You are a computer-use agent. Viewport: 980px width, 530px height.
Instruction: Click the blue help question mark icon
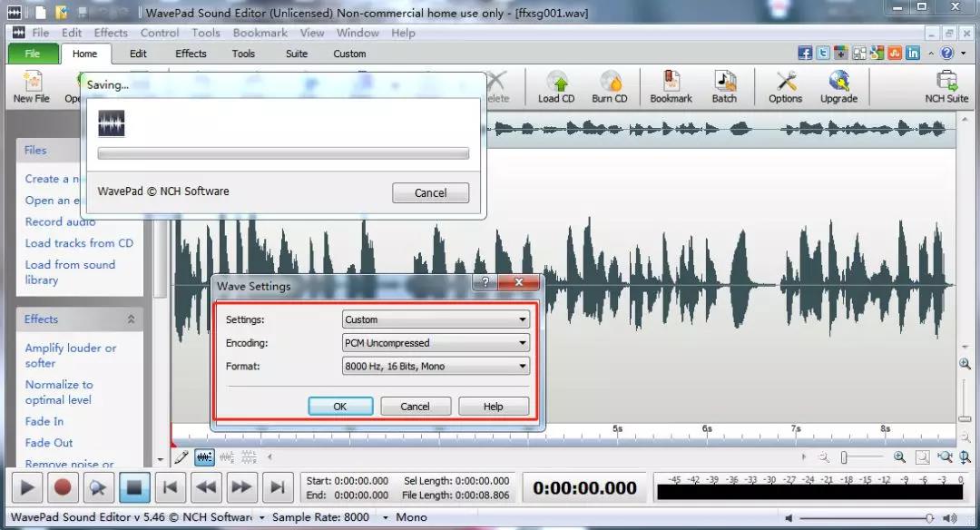[x=947, y=54]
